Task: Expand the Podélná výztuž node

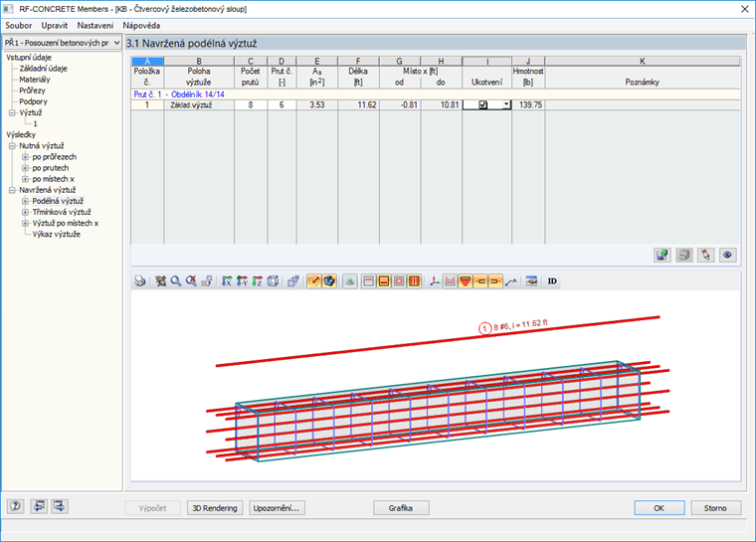Action: [25, 201]
